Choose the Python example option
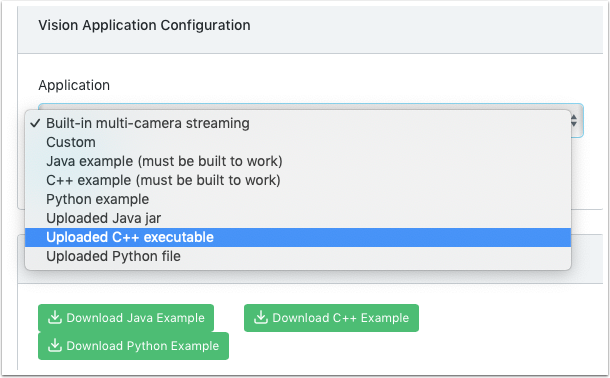The image size is (610, 378). 298,200
